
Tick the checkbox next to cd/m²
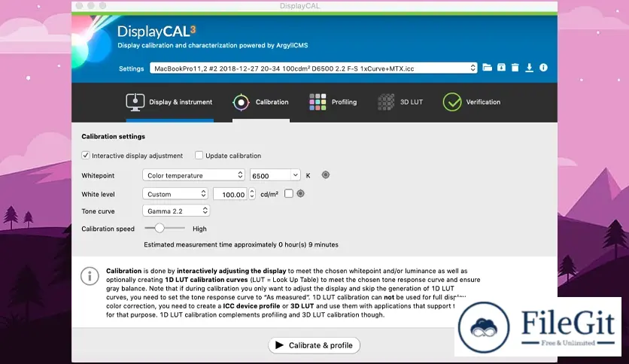click(x=289, y=193)
